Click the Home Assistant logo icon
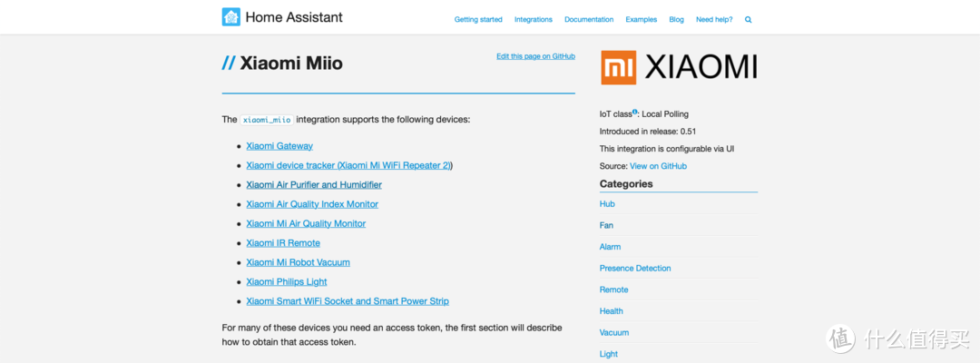Screen dimensions: 980x363 (x=231, y=17)
